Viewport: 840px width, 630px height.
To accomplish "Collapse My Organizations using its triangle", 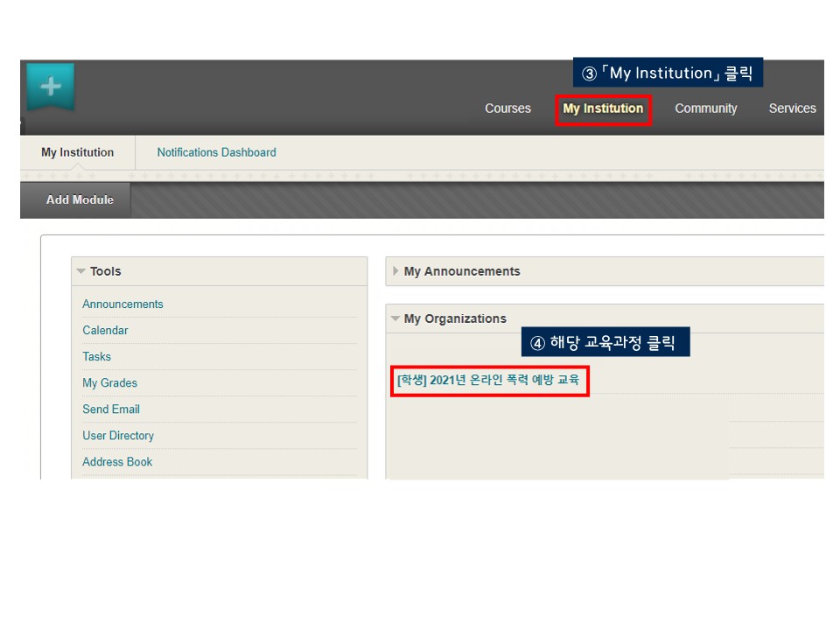I will 395,318.
